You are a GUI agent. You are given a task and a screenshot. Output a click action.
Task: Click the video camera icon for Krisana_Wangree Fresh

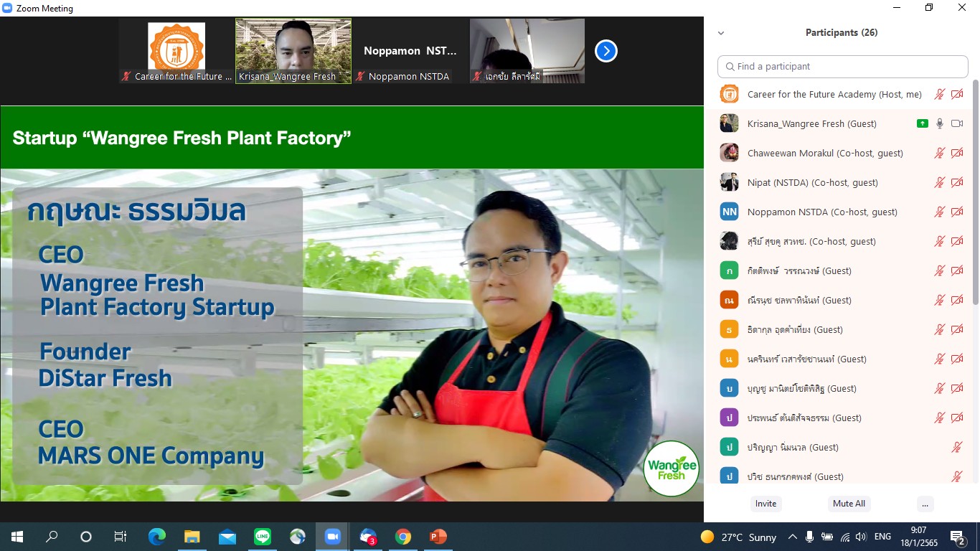pyautogui.click(x=957, y=123)
